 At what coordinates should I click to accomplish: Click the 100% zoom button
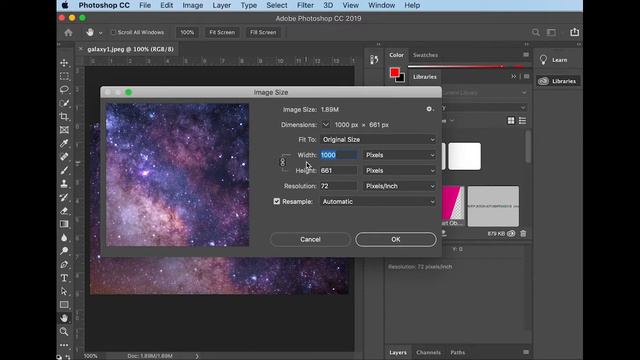[x=187, y=32]
